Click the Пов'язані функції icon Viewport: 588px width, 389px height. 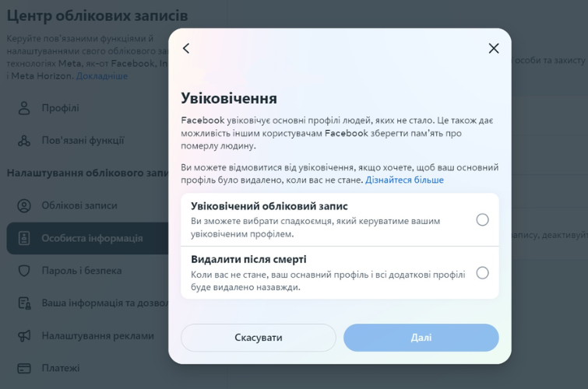[x=24, y=141]
